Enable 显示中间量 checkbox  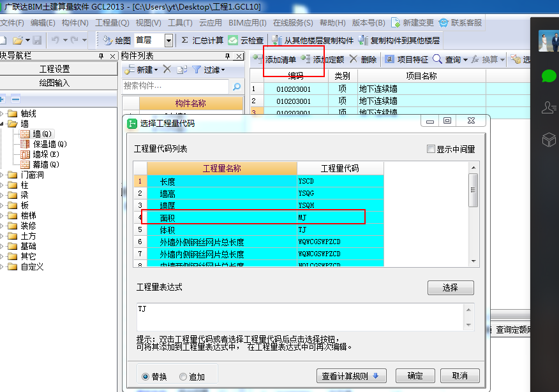(x=431, y=149)
